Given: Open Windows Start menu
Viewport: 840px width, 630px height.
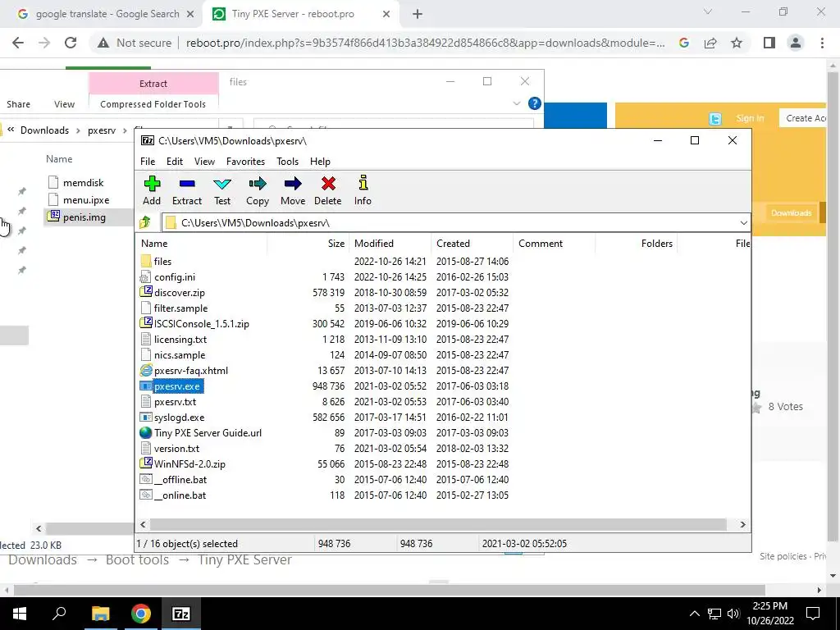Looking at the screenshot, I should (20, 614).
